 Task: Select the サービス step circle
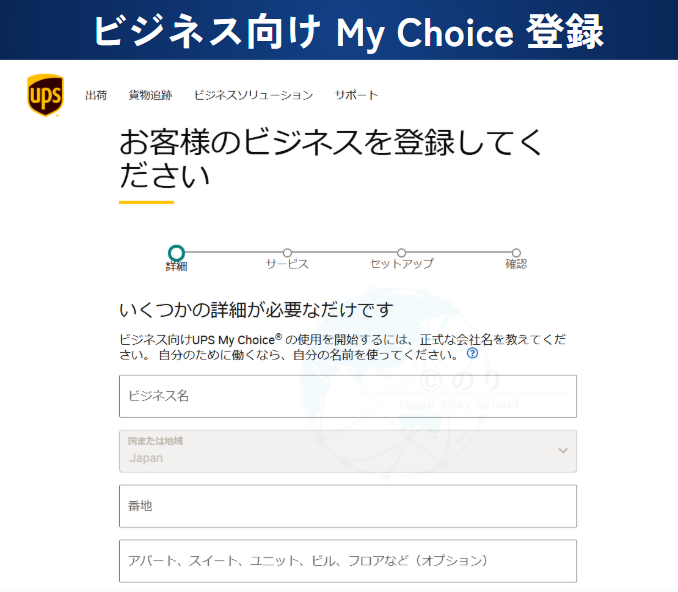tap(287, 253)
